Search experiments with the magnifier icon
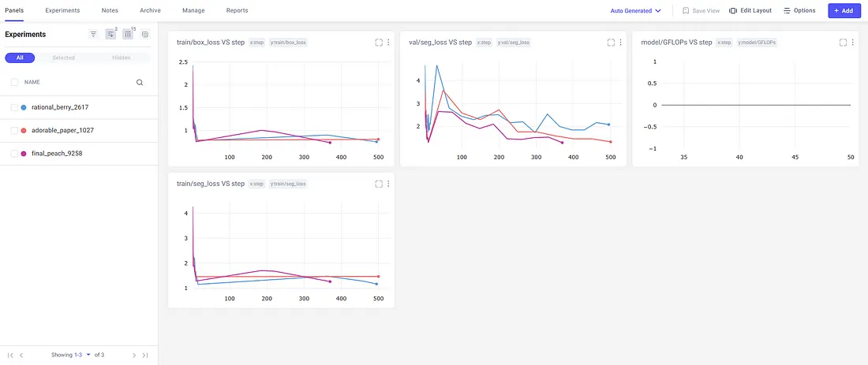Screen dimensions: 868x365 tap(140, 83)
